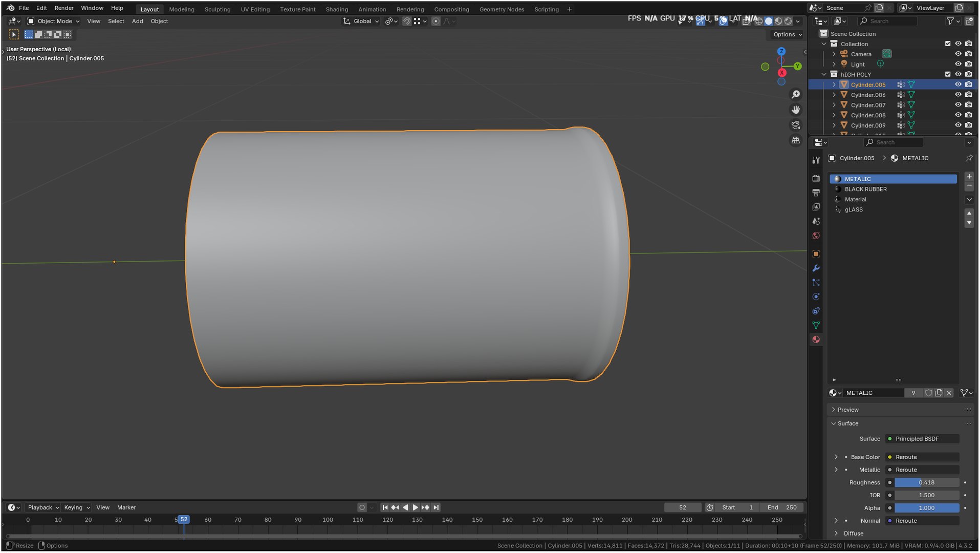The image size is (980, 553).
Task: Select the Select Box tool icon
Action: tap(14, 34)
